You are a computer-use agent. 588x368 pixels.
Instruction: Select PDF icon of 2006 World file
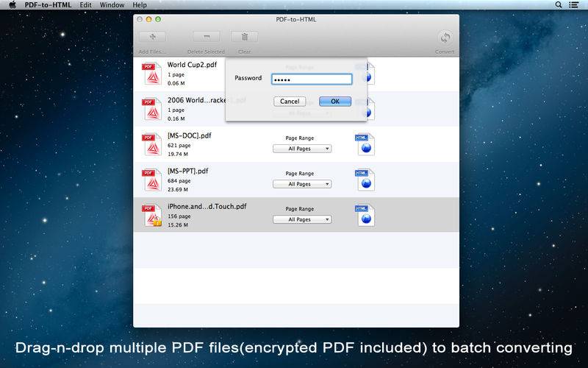[x=152, y=109]
